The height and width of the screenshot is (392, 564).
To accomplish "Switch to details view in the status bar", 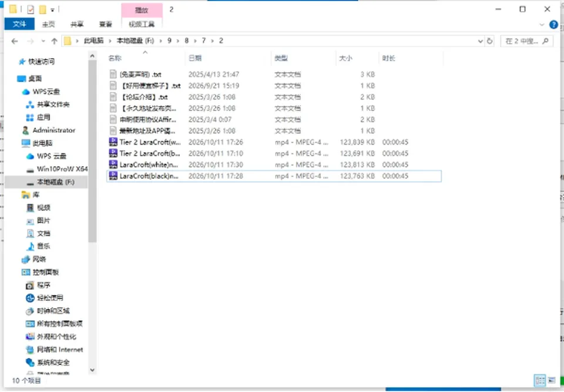I will [540, 380].
